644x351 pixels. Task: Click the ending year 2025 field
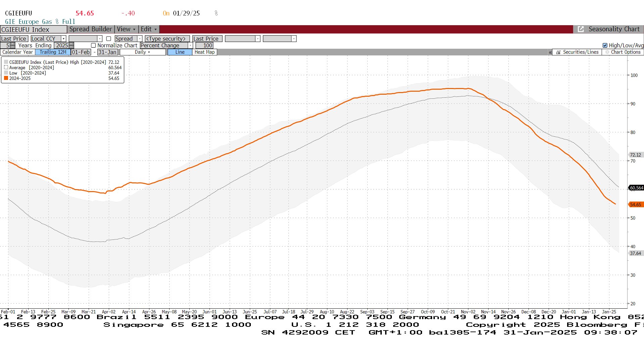click(62, 45)
